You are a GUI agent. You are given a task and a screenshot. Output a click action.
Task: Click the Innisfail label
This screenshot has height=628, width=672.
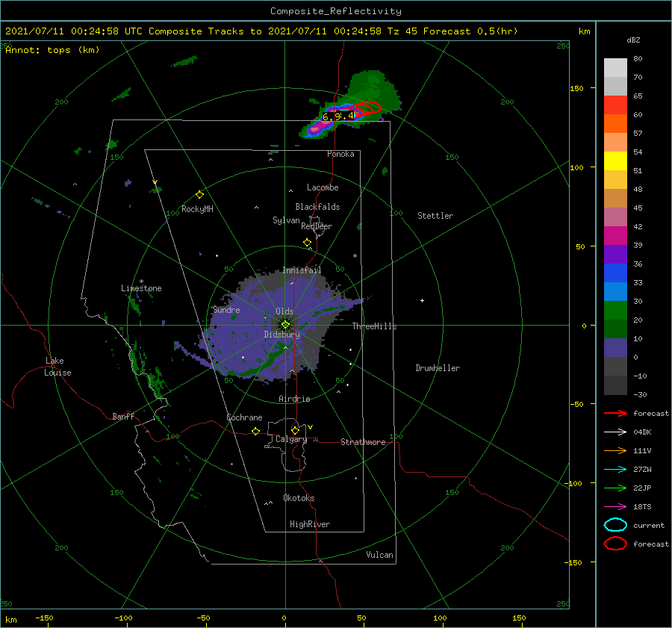tap(302, 270)
